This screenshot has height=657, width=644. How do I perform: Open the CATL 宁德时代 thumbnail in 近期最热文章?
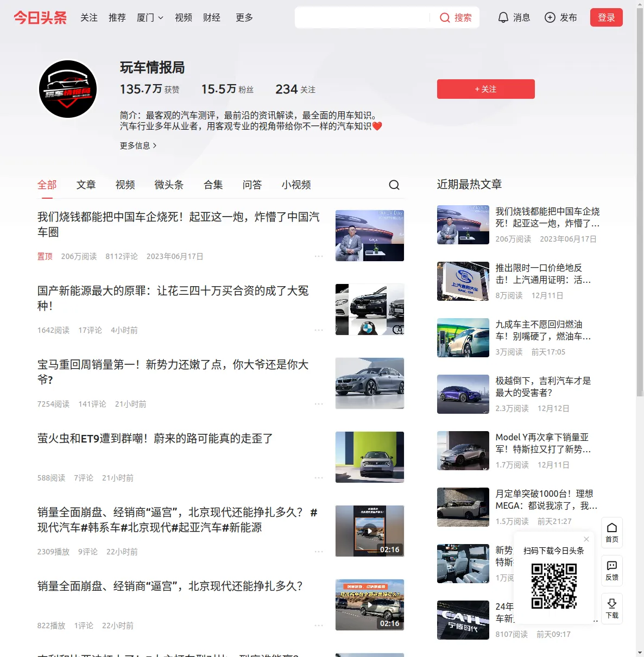(463, 620)
